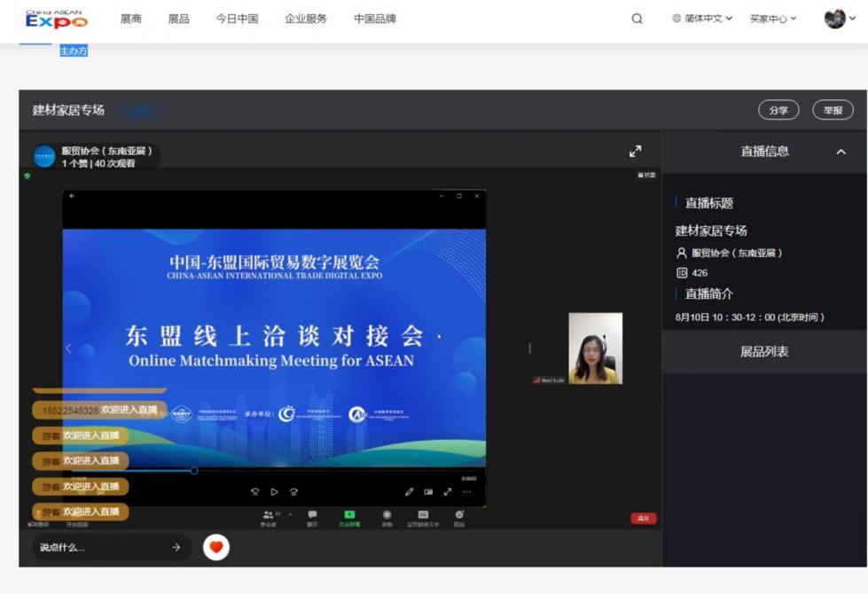Collapse the 直播信息 panel
Viewport: 868px width, 594px height.
(x=841, y=152)
